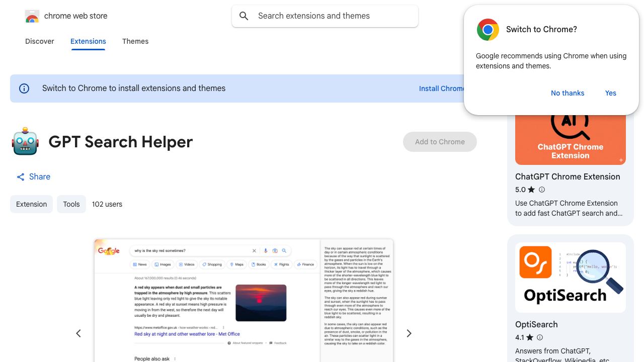The image size is (644, 362).
Task: Click the search magnifier icon
Action: (x=244, y=16)
